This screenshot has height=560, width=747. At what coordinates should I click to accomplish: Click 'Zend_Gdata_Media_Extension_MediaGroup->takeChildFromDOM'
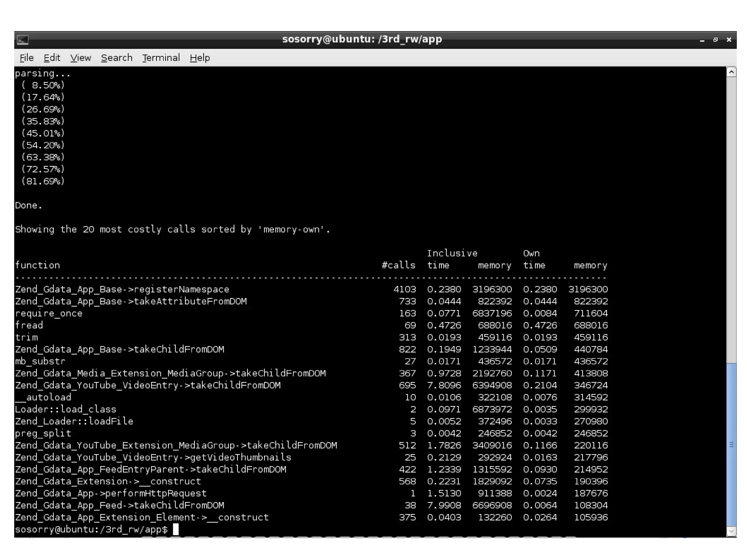click(170, 373)
